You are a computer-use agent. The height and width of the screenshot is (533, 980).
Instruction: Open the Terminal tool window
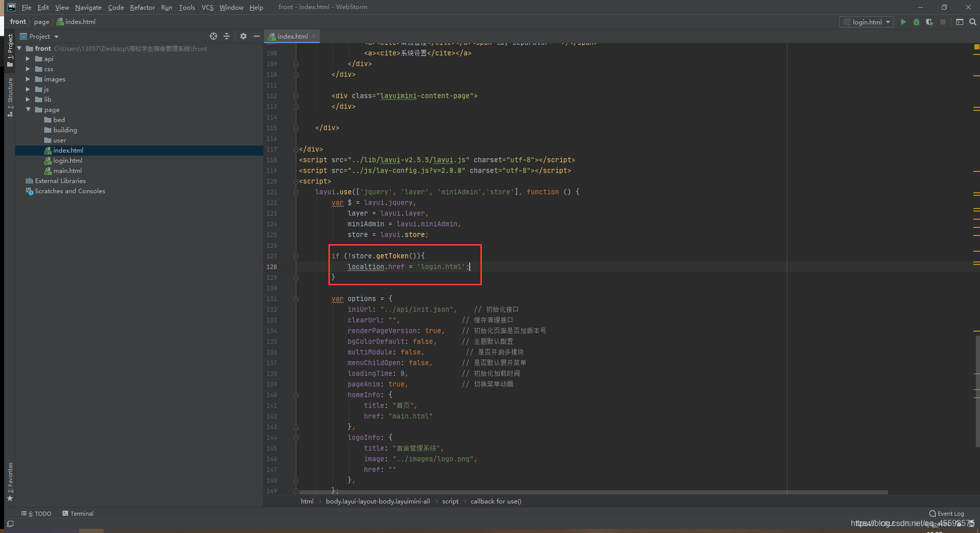tap(78, 514)
